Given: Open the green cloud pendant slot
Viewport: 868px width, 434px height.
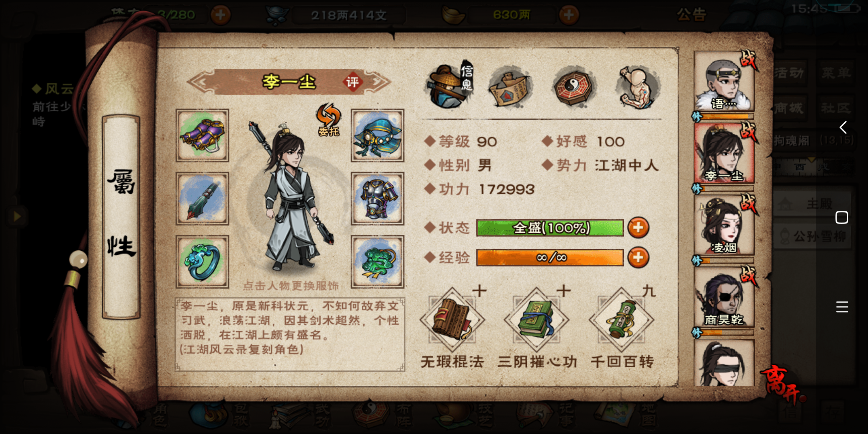Looking at the screenshot, I should point(377,262).
